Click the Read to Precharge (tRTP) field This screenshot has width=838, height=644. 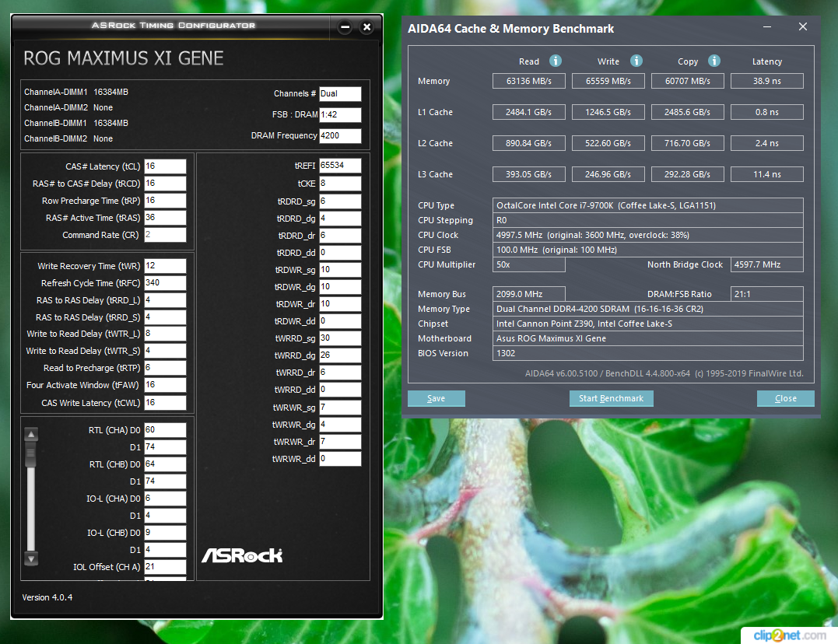click(165, 368)
